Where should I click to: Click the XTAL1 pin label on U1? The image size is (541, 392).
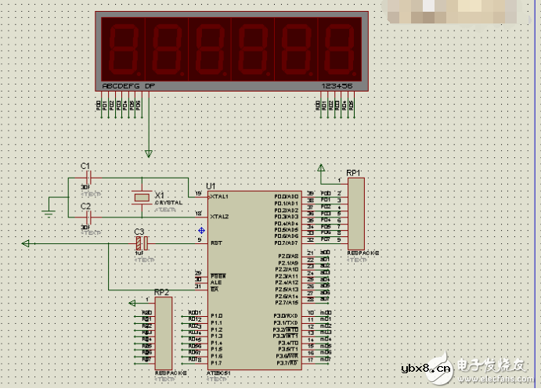tap(220, 196)
